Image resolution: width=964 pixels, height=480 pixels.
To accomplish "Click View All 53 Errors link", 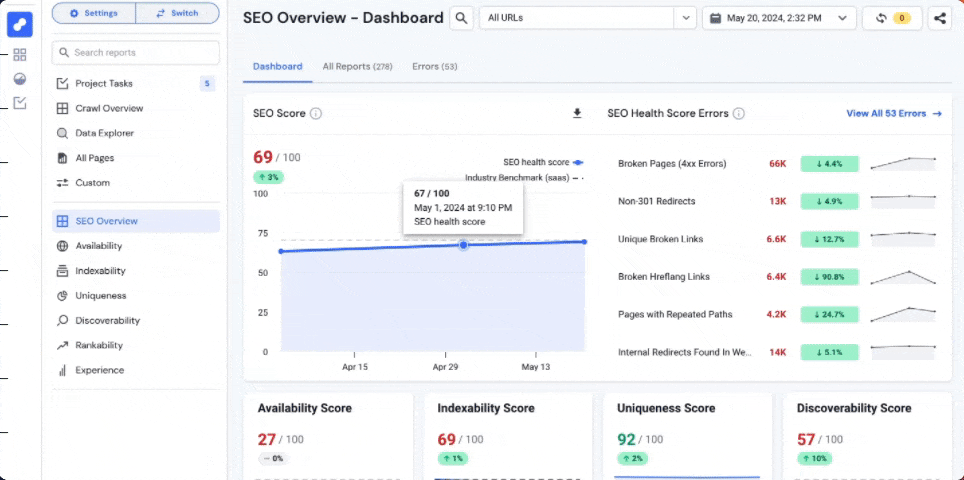I will 894,114.
